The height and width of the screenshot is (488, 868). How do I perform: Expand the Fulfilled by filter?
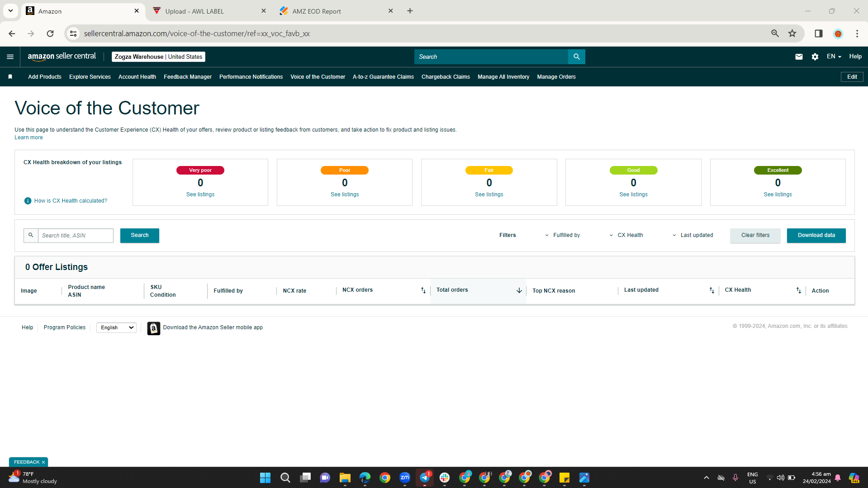(x=563, y=235)
